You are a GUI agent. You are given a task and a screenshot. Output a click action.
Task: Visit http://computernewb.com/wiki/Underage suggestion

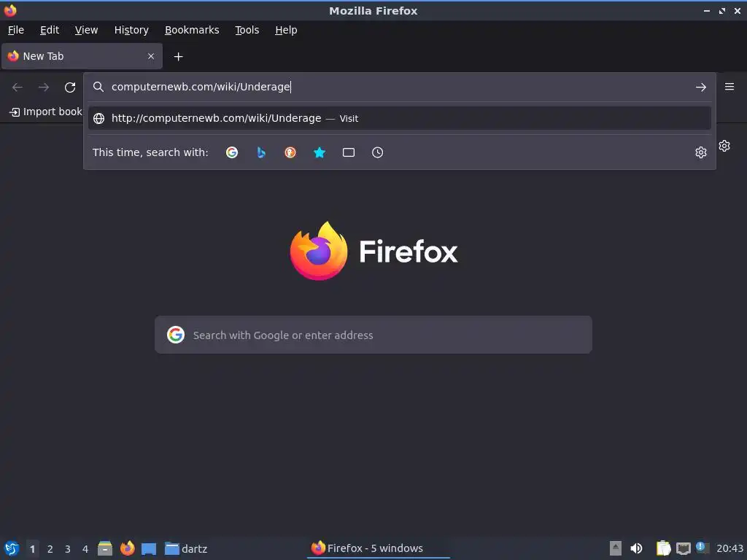pyautogui.click(x=399, y=118)
